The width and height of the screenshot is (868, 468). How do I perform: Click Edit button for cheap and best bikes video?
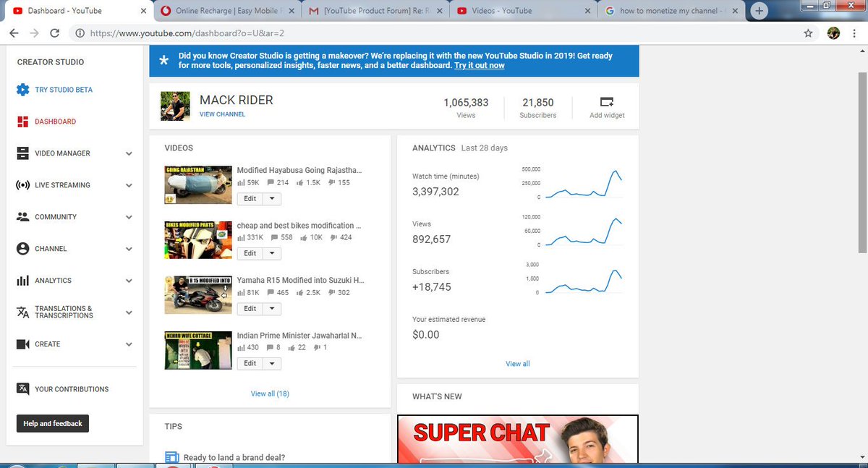(250, 253)
